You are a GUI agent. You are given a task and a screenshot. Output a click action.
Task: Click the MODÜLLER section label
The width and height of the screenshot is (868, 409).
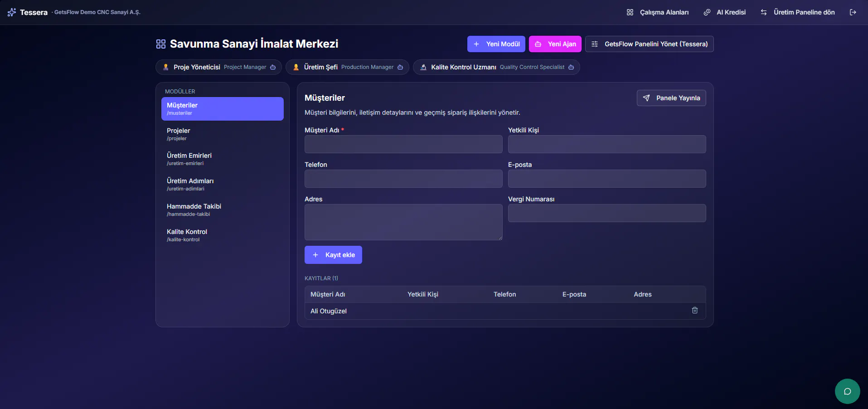click(180, 92)
